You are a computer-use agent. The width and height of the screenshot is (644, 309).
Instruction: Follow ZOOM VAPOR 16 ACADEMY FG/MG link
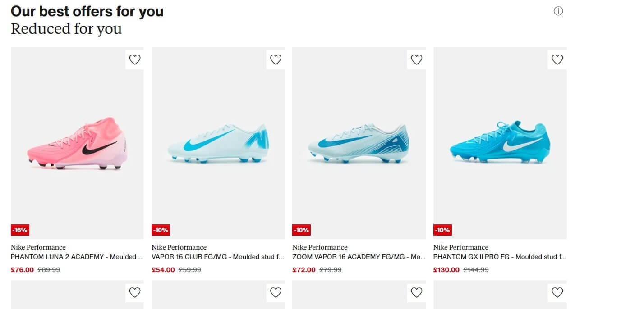click(359, 257)
